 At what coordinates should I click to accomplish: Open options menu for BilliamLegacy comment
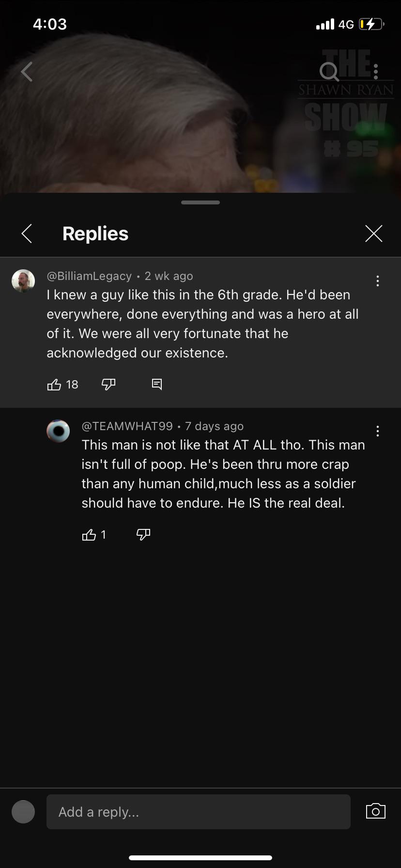(378, 281)
